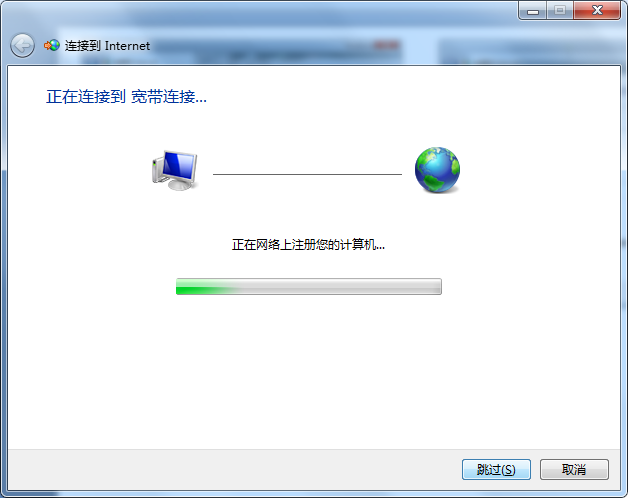Close the 连接到 Internet wizard window
Viewport: 628px width, 498px height.
tap(597, 10)
